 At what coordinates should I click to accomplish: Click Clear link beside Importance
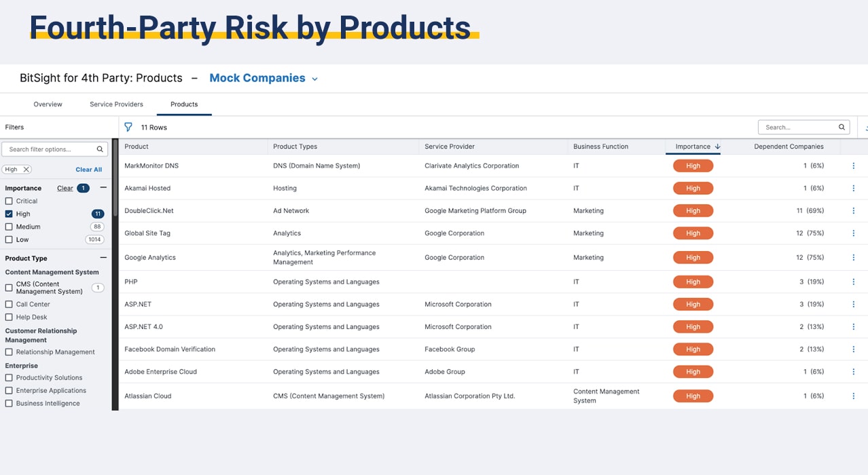65,188
